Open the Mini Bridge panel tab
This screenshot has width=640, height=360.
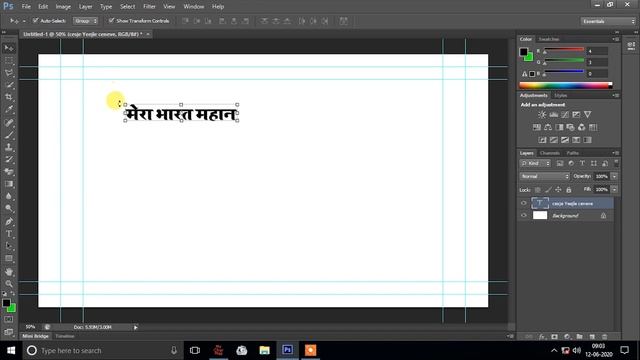point(36,336)
